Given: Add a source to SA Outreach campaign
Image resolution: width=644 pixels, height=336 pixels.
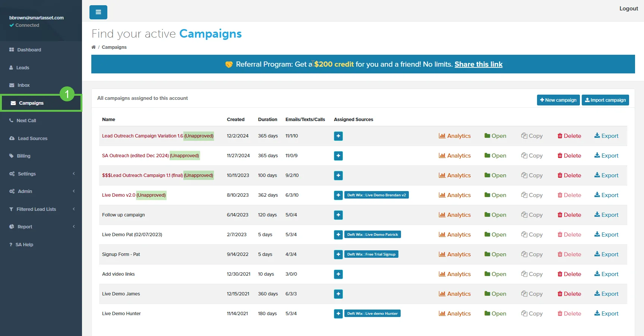Looking at the screenshot, I should 338,156.
